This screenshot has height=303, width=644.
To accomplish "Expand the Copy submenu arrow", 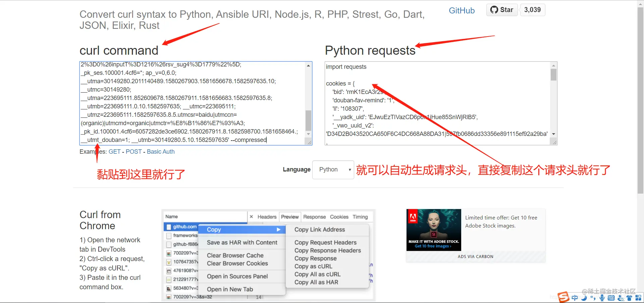I will [278, 230].
